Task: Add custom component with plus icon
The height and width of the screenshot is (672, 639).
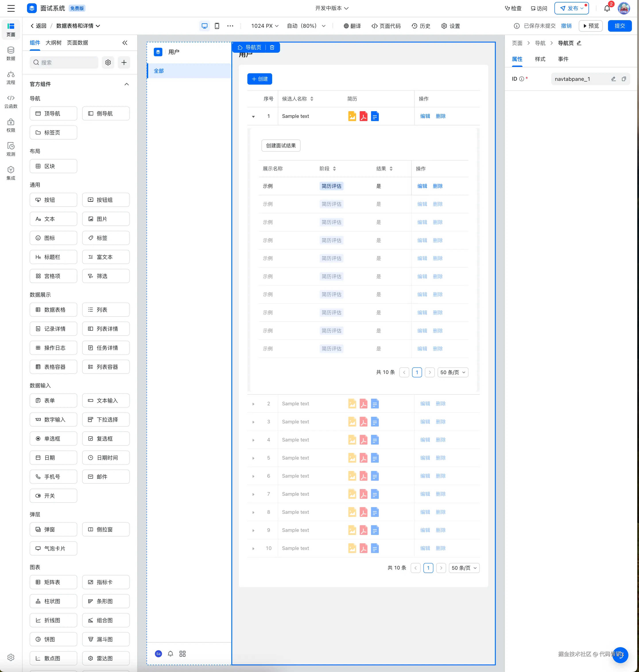Action: point(124,62)
